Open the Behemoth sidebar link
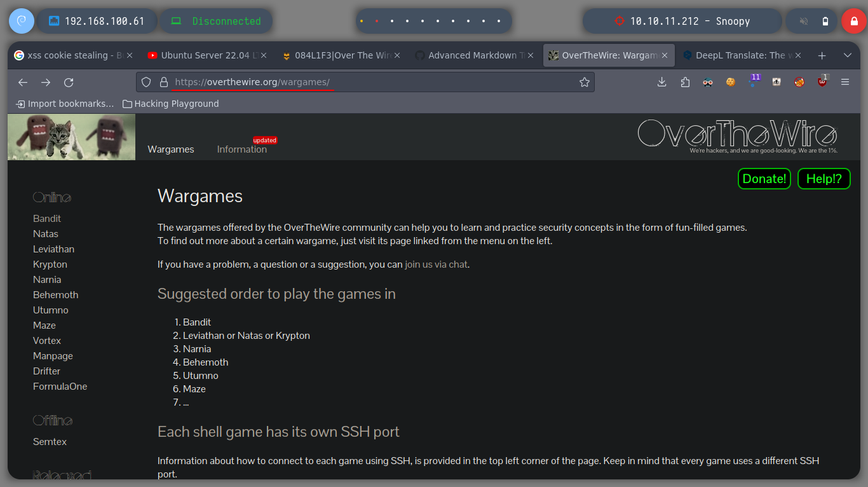This screenshot has width=868, height=487. coord(56,294)
